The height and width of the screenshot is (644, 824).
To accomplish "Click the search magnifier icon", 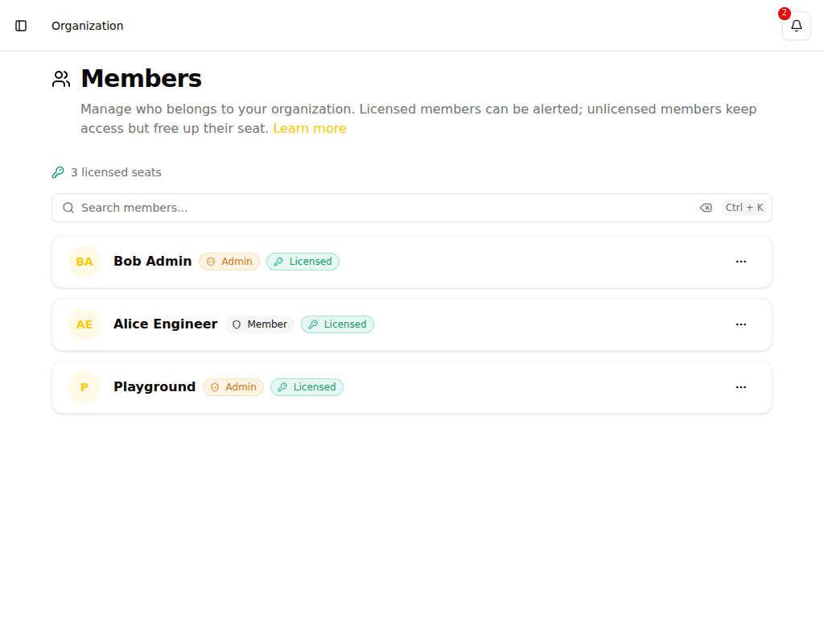I will click(x=68, y=208).
